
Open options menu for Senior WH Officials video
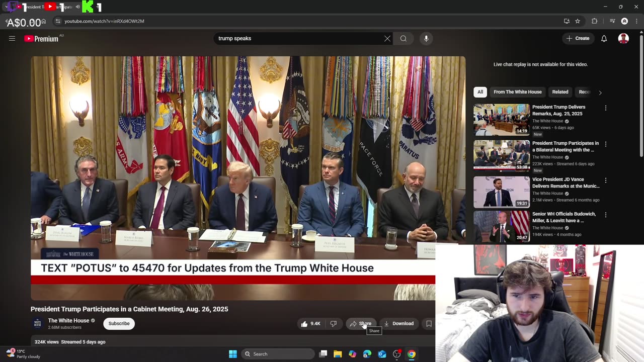pos(606,215)
